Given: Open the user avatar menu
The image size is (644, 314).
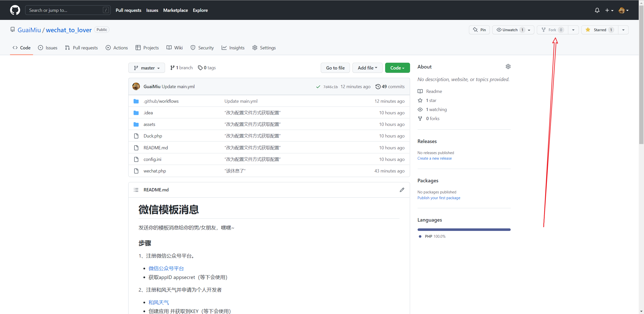Looking at the screenshot, I should click(x=624, y=10).
